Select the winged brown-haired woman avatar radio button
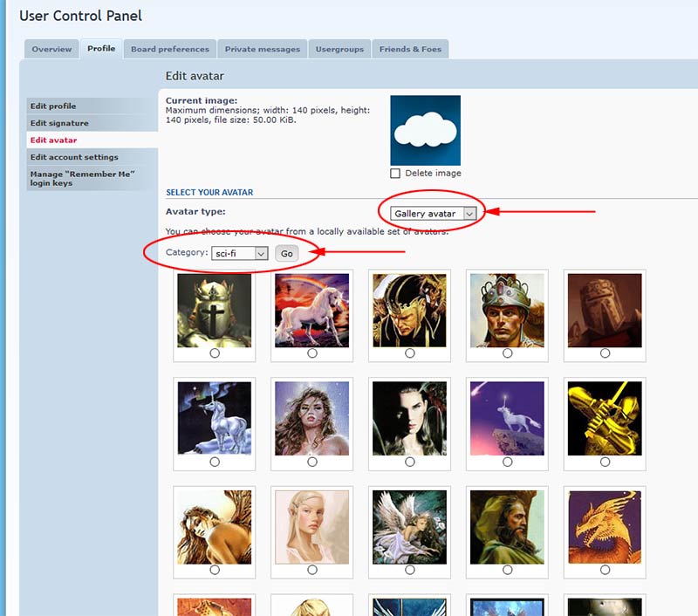 pos(215,570)
